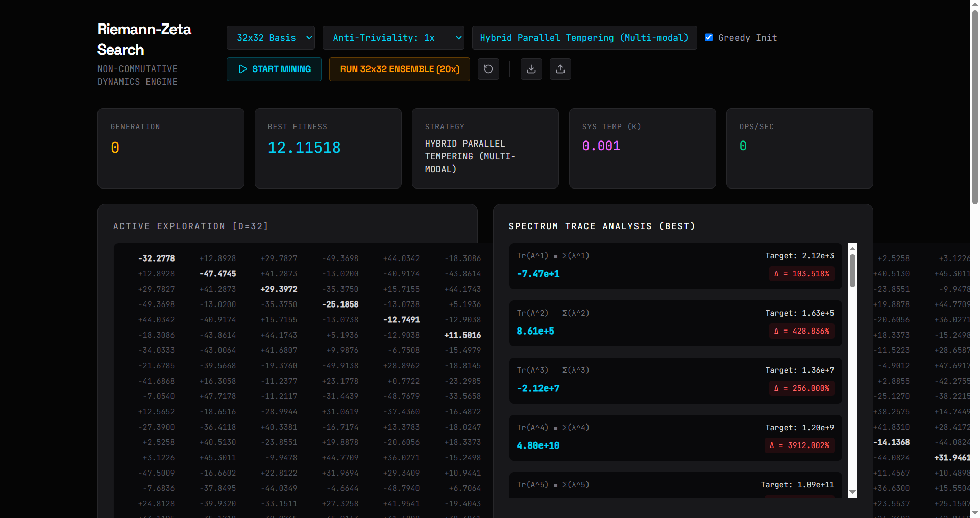980x518 pixels.
Task: Click the Tr(A^4) value 4.80e+10
Action: [538, 445]
